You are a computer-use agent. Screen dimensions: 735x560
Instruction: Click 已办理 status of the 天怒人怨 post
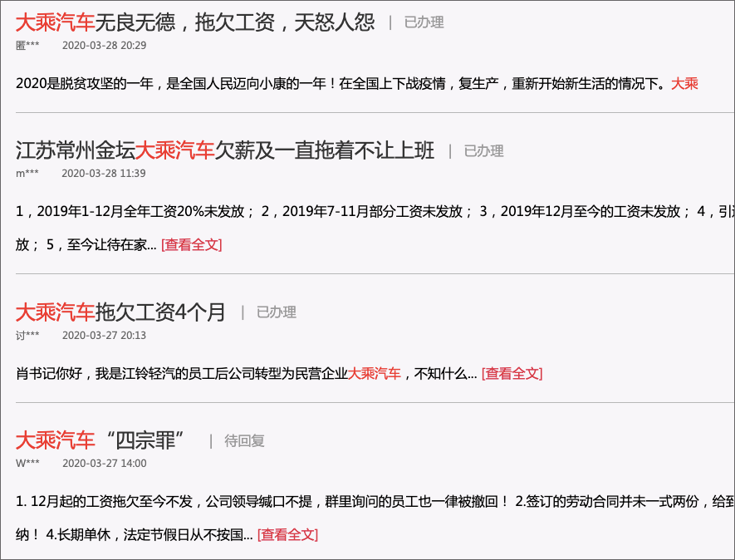click(424, 22)
